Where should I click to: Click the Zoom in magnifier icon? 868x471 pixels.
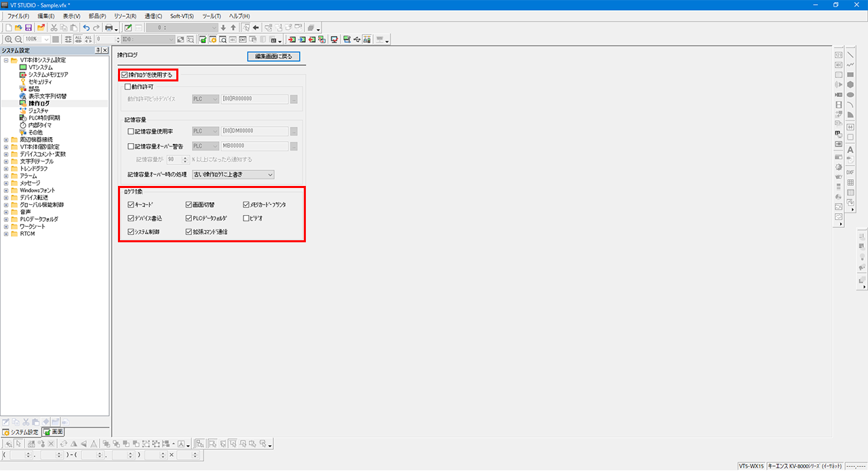(x=8, y=40)
